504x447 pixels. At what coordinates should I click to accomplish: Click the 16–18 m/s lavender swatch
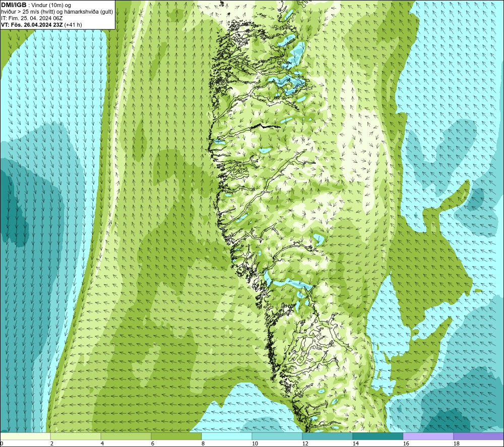coord(428,436)
